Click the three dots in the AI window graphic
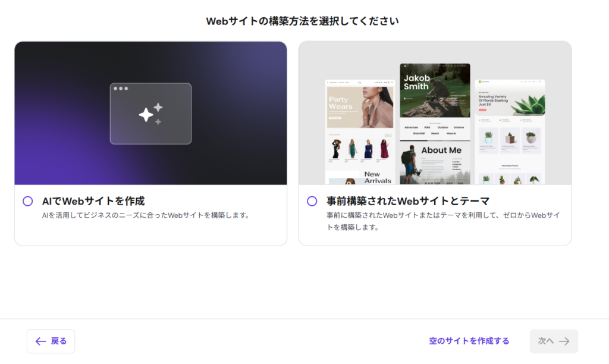 (x=121, y=89)
